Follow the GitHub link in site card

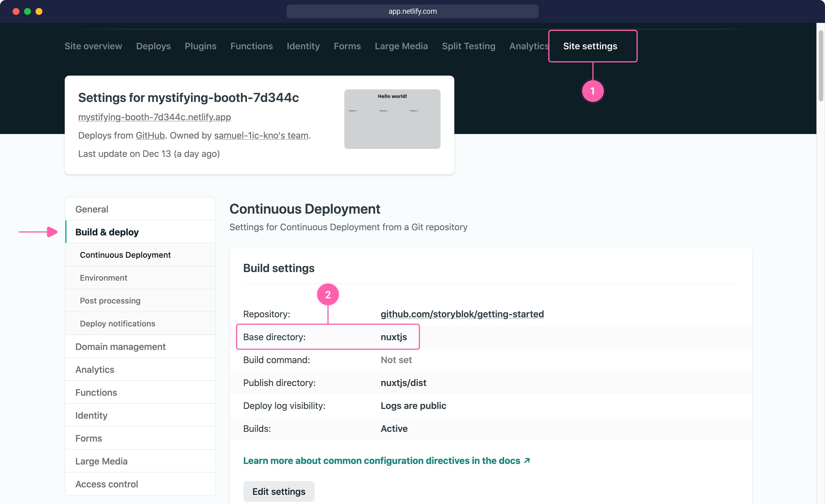pyautogui.click(x=150, y=135)
